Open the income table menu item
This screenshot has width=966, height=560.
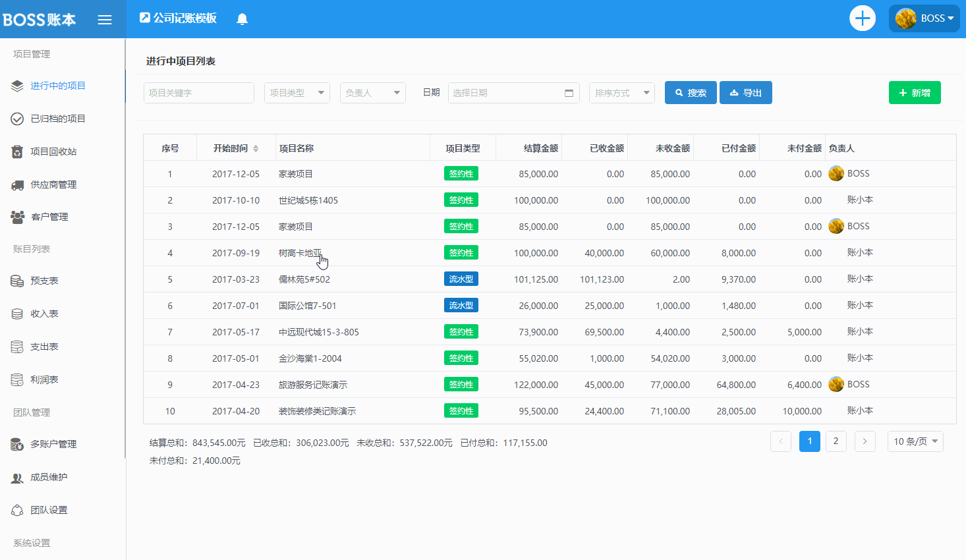point(44,314)
